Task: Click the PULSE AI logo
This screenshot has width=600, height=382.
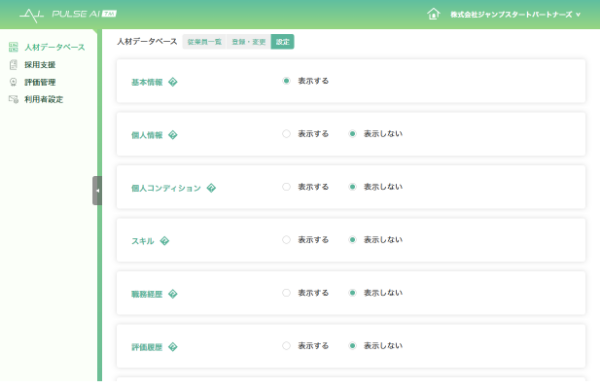Action: coord(68,15)
